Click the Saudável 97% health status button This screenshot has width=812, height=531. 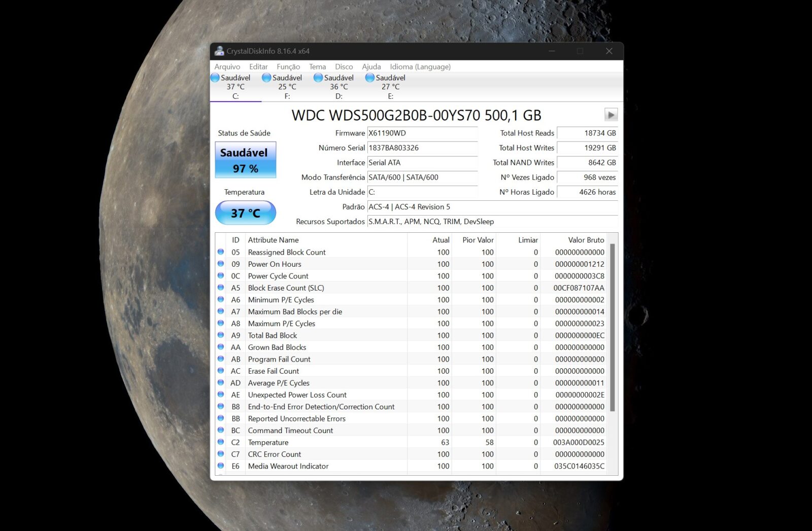[x=245, y=159]
